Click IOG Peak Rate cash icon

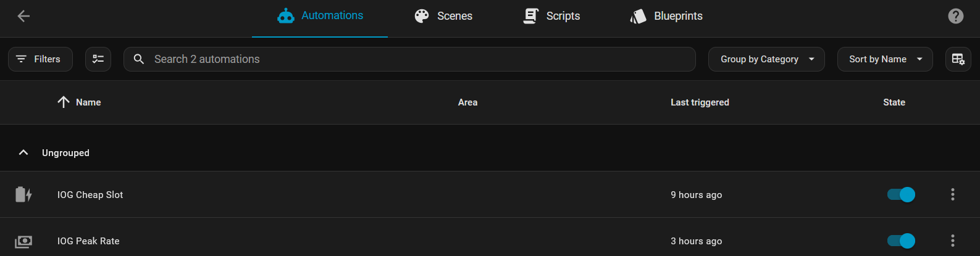pos(23,241)
